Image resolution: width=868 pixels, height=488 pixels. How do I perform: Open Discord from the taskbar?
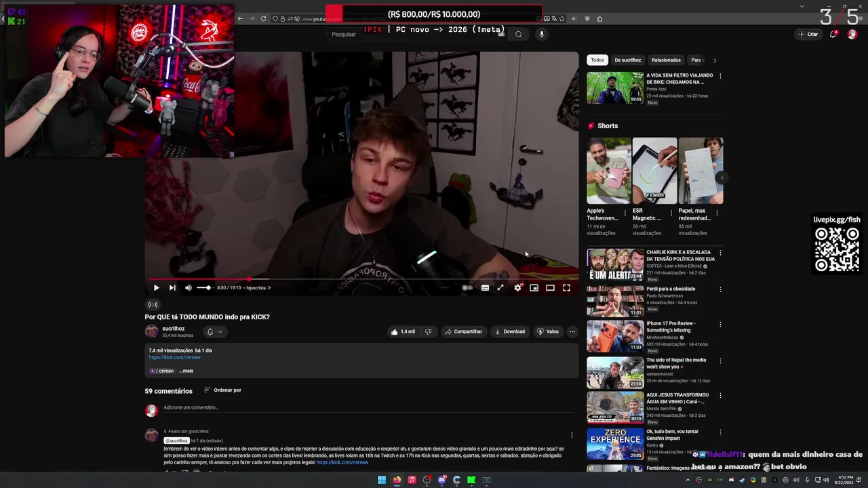tap(441, 480)
